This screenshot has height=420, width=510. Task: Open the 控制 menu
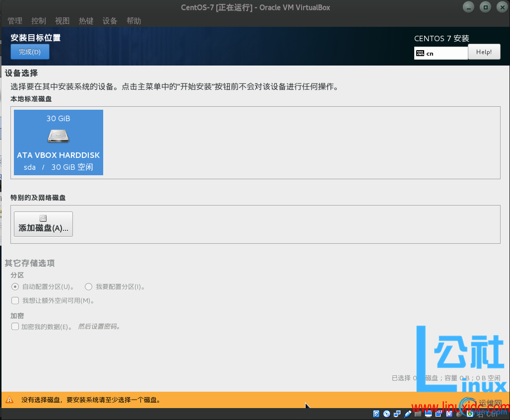[x=39, y=21]
